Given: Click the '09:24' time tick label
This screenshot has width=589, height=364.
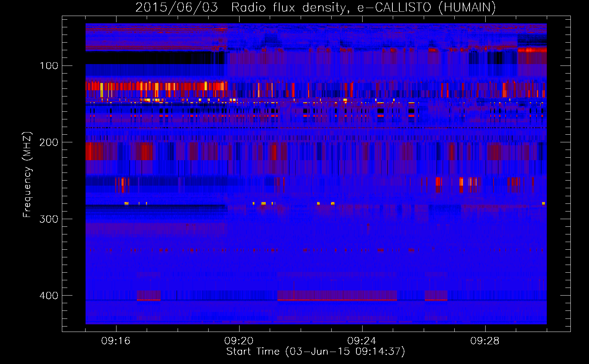Looking at the screenshot, I should tap(362, 341).
